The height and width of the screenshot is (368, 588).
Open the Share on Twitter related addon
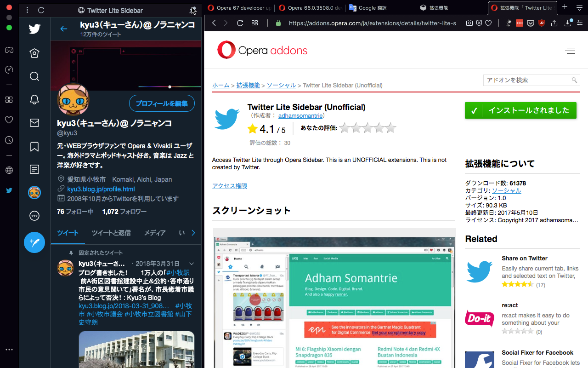(x=525, y=258)
